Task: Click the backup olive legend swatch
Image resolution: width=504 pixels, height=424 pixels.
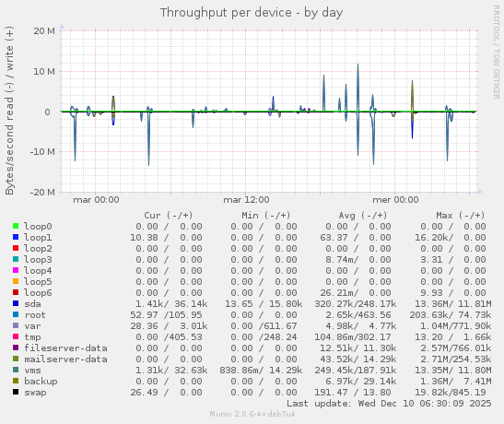Action: point(16,381)
